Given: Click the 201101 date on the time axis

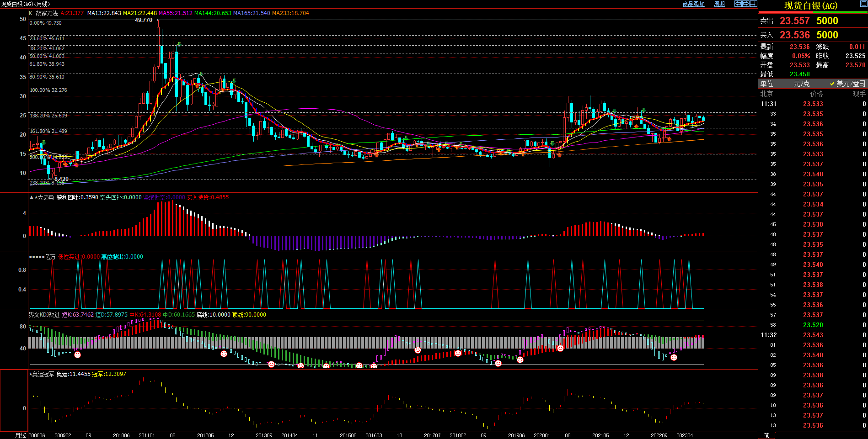Looking at the screenshot, I should click(x=147, y=435).
